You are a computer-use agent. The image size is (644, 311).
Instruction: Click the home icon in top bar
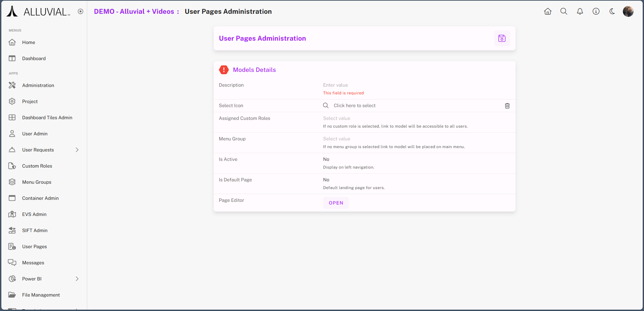[547, 11]
